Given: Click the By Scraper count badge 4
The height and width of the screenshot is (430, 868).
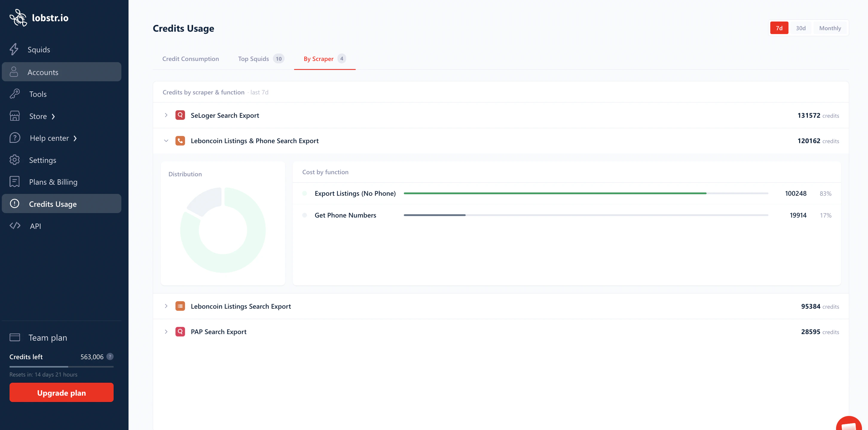Looking at the screenshot, I should tap(342, 59).
